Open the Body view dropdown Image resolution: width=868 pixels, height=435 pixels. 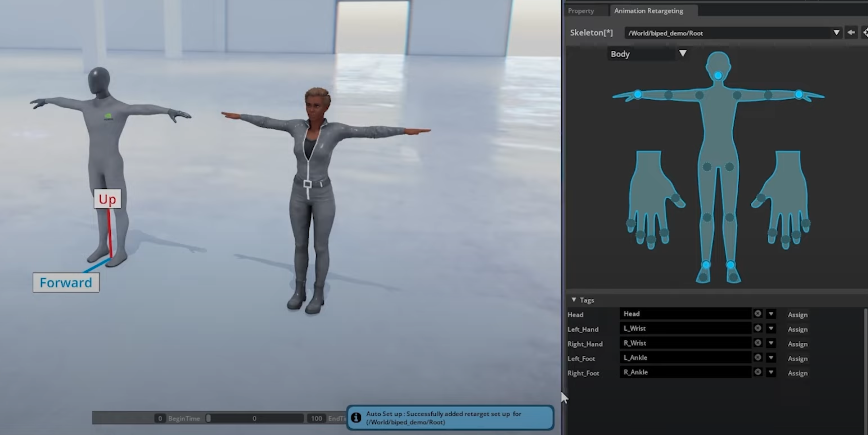click(683, 53)
